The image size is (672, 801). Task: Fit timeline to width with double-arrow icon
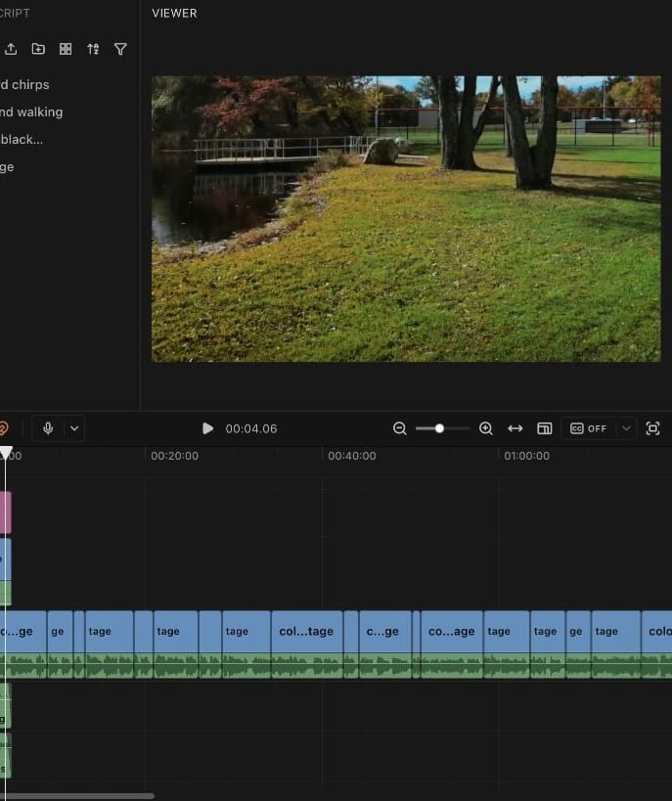click(x=515, y=428)
